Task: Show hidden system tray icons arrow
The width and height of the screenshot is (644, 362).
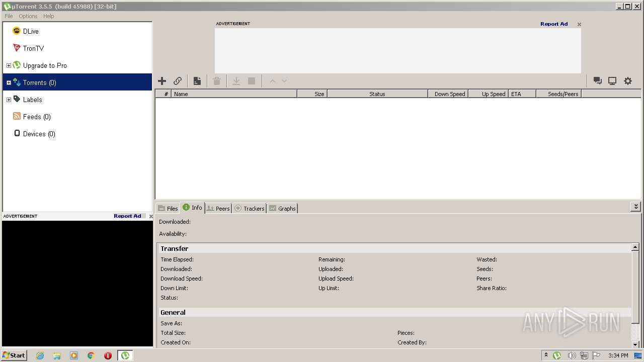Action: pos(546,355)
